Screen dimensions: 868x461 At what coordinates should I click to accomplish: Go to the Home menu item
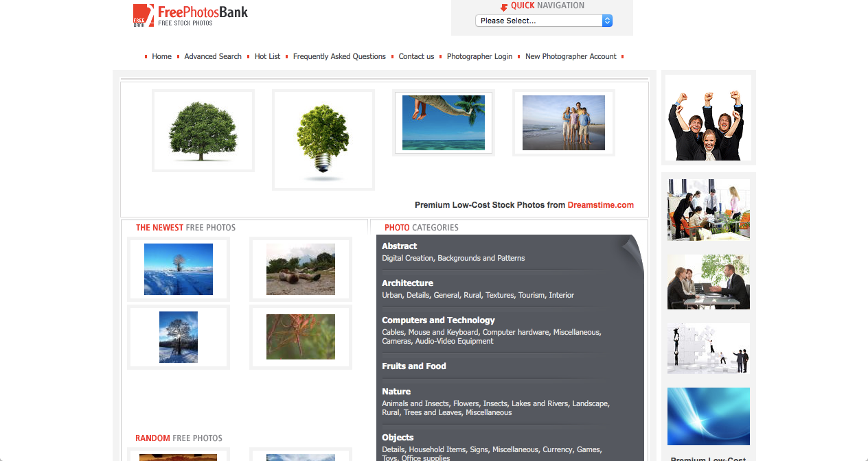161,56
